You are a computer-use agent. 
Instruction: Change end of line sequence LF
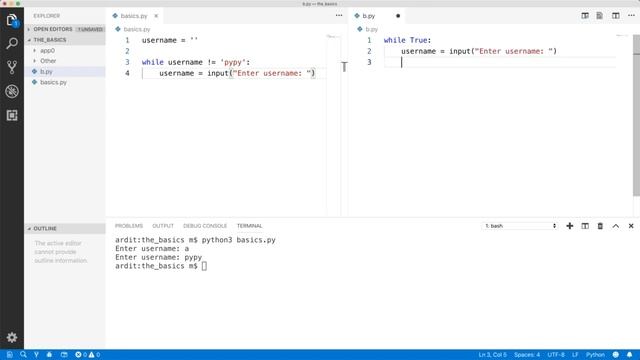(575, 355)
